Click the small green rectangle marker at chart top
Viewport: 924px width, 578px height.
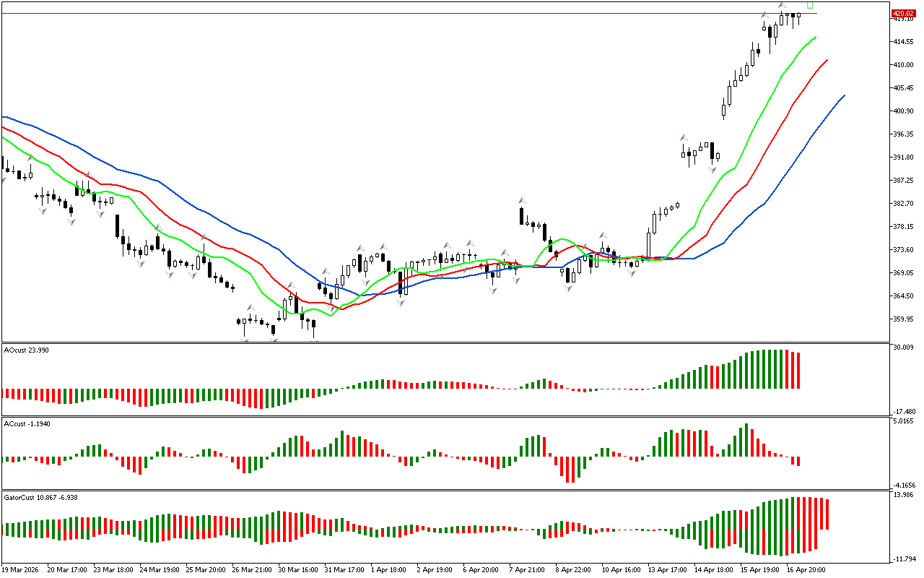tap(810, 5)
